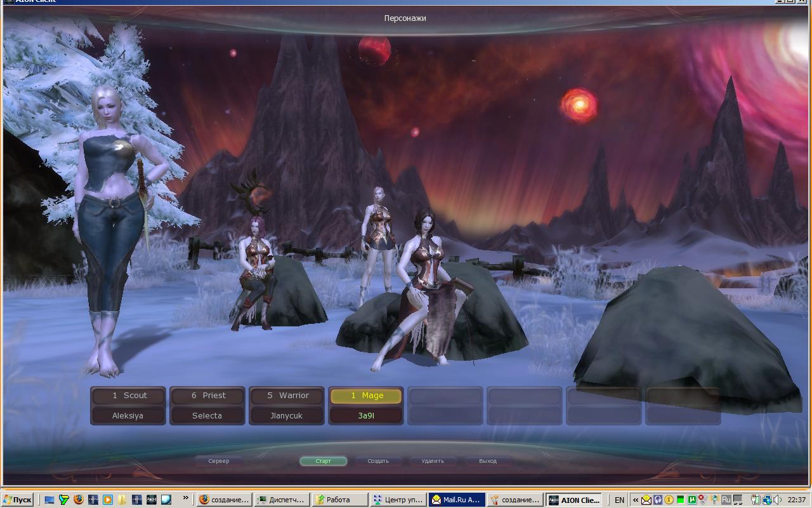Click the EN language indicator
This screenshot has width=812, height=508.
(x=620, y=500)
